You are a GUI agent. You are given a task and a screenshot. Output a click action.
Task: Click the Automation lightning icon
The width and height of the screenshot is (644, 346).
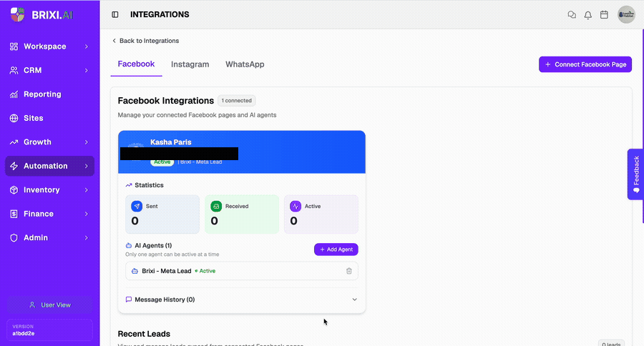coord(14,166)
